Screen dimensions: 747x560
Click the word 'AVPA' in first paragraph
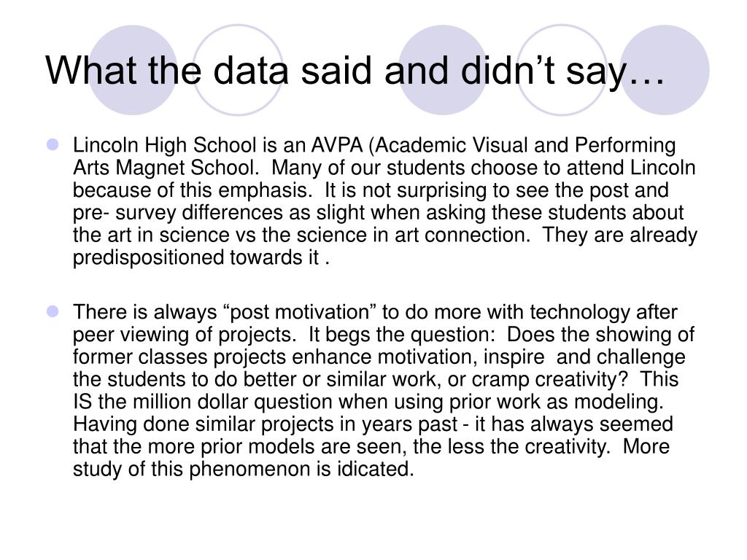coord(337,145)
